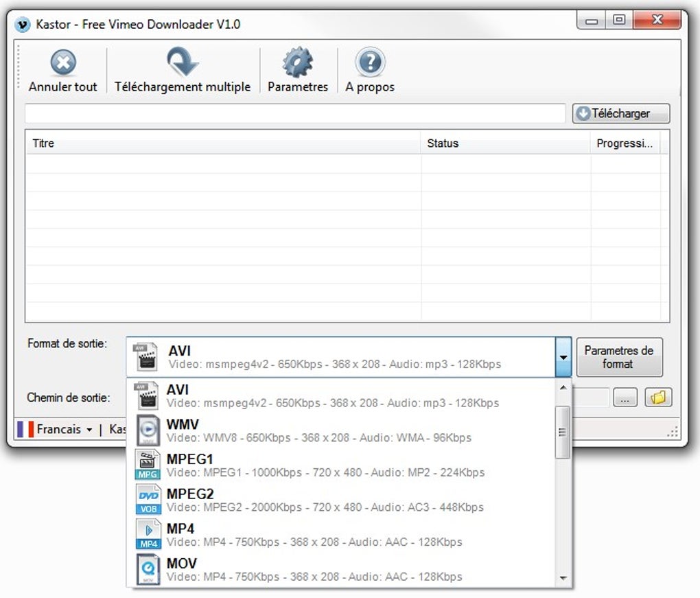Viewport: 700px width, 598px height.
Task: Choose the QuickTime MOV file icon
Action: click(x=148, y=569)
